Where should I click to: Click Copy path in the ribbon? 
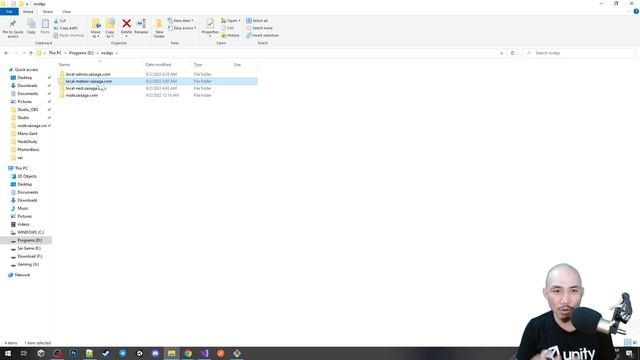click(x=66, y=28)
